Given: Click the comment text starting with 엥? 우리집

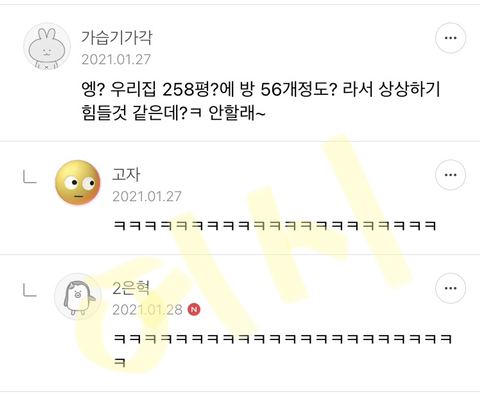Looking at the screenshot, I should 261,101.
